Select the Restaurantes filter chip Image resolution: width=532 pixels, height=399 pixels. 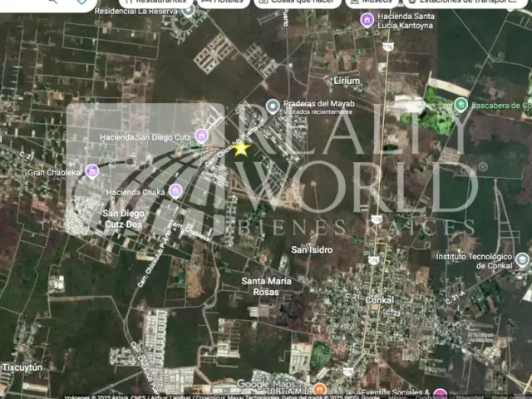click(156, 2)
